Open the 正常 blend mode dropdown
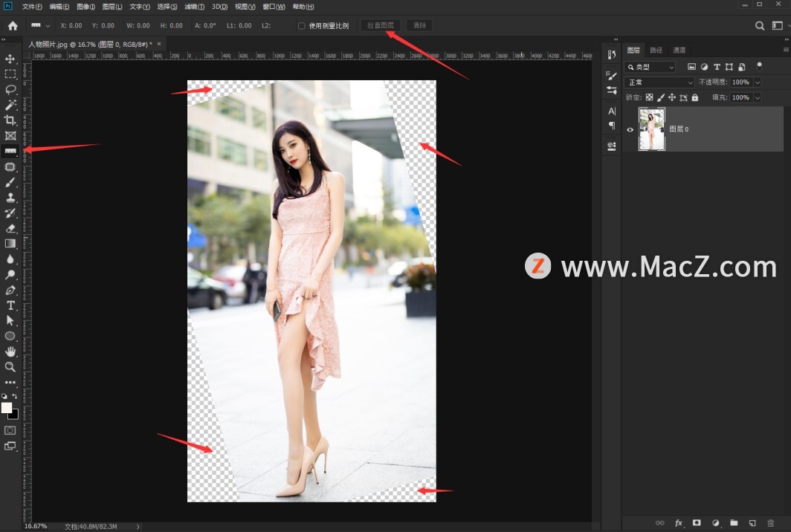 tap(659, 82)
